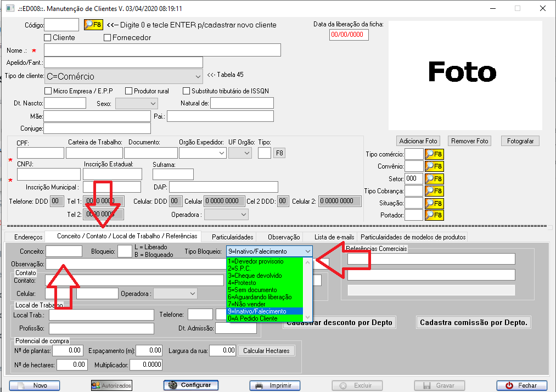Click the Setor F8 search icon
Viewport: 556px width, 392px height.
[434, 178]
